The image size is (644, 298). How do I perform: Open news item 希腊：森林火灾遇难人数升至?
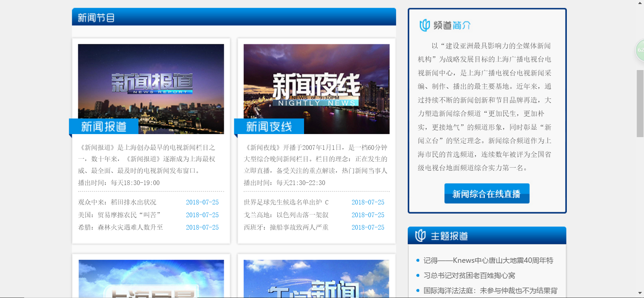click(120, 227)
